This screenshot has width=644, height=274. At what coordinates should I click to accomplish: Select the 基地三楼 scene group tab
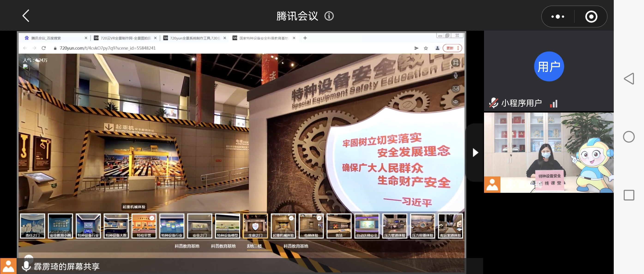(x=254, y=246)
